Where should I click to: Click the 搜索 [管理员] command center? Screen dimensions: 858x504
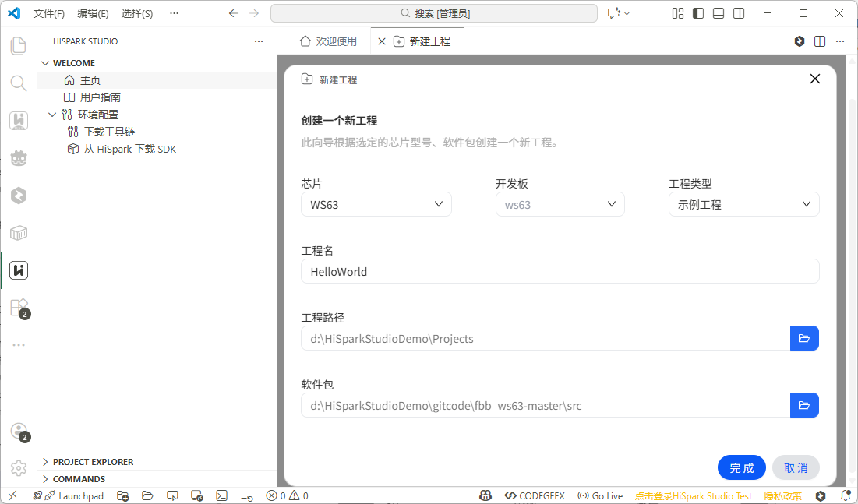coord(434,13)
